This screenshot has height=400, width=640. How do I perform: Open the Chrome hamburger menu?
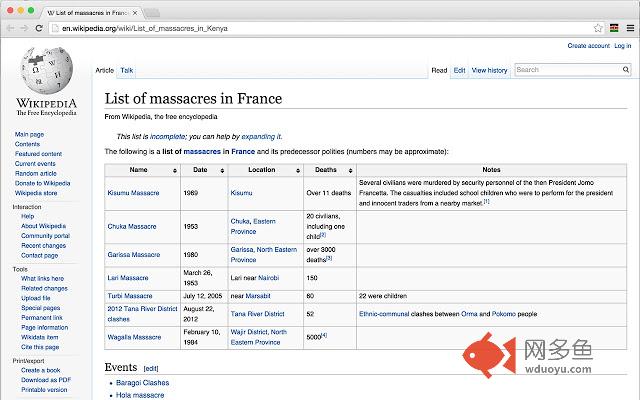pos(631,28)
